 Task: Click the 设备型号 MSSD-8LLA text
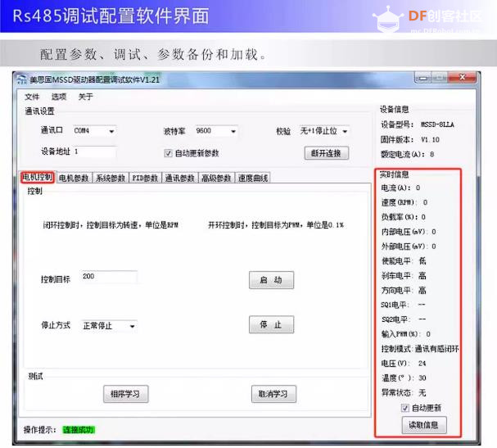click(x=417, y=124)
